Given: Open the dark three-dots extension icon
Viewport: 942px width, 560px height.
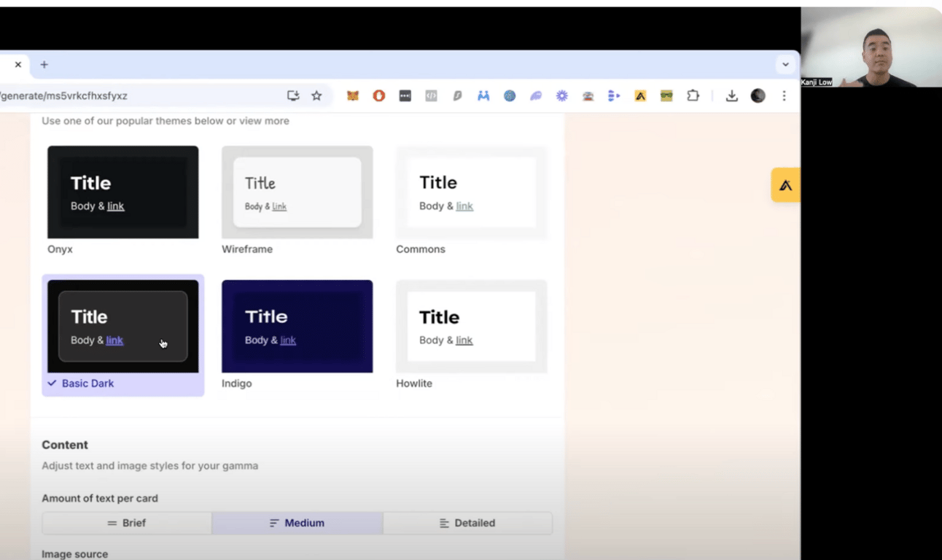Looking at the screenshot, I should pyautogui.click(x=405, y=96).
